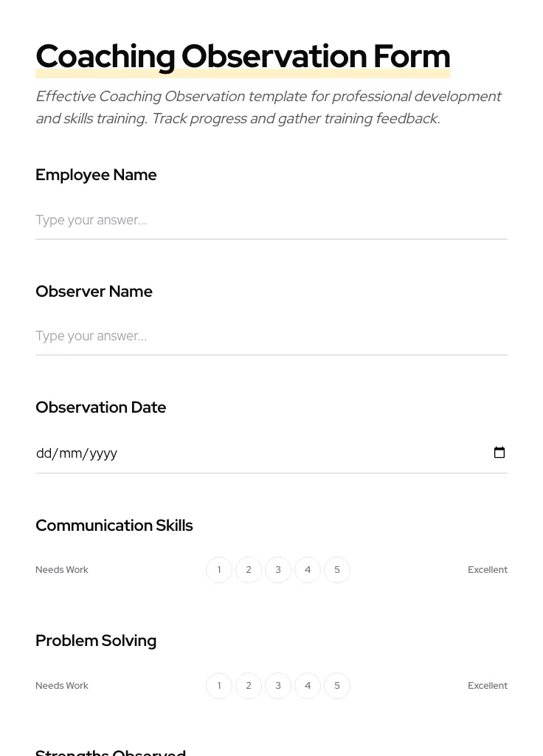Click the Employee Name answer field
The width and height of the screenshot is (543, 756).
(x=271, y=220)
